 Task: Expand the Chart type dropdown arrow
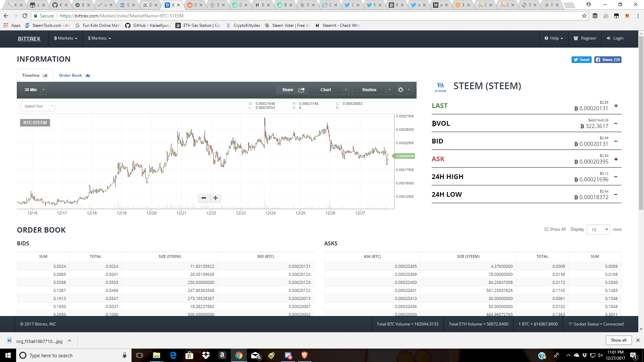pyautogui.click(x=346, y=90)
